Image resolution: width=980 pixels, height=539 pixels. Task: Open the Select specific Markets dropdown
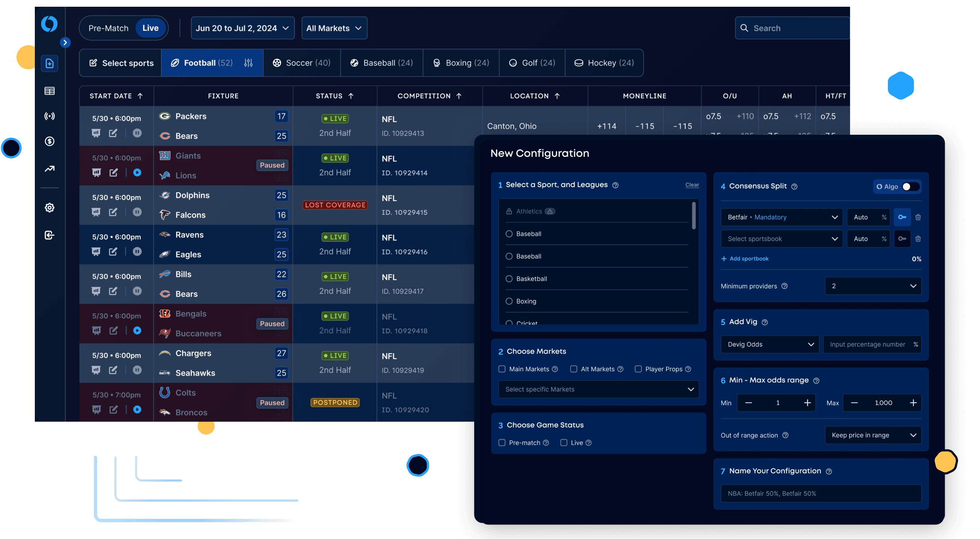[598, 389]
